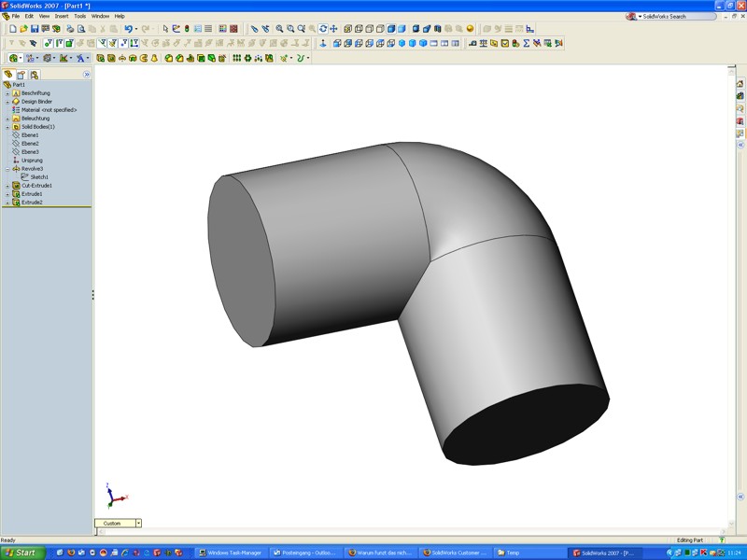Click the Rebuild traffic light icon
The height and width of the screenshot is (560, 747).
click(187, 29)
